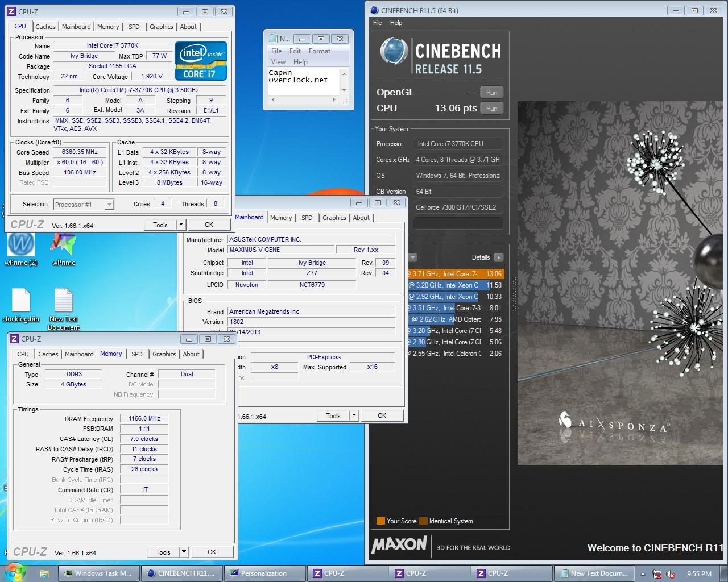Click the Identical System legend swatch
This screenshot has width=728, height=582.
423,521
